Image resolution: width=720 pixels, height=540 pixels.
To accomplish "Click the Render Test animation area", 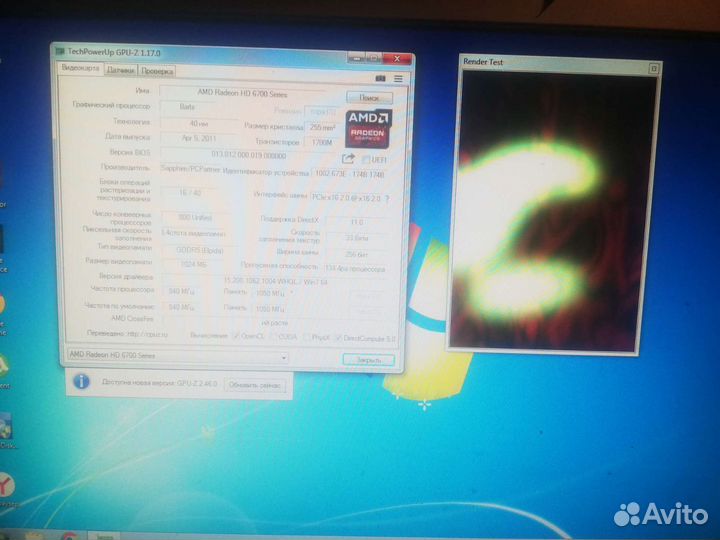I will pos(553,212).
